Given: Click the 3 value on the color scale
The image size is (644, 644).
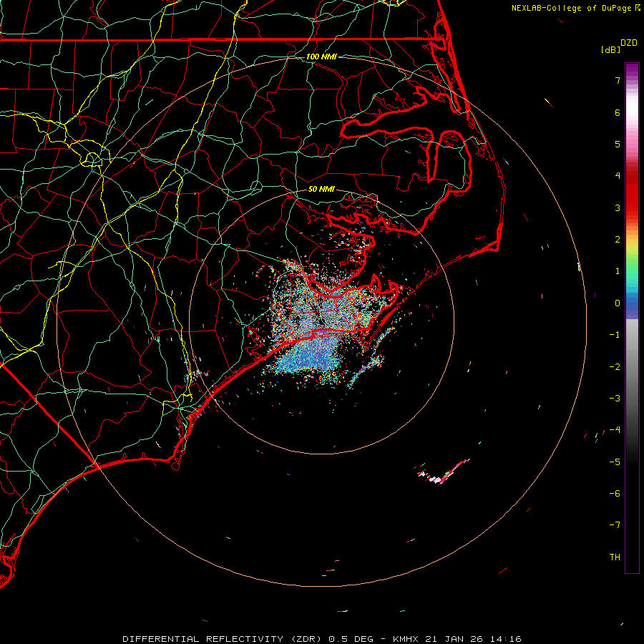Looking at the screenshot, I should click(x=618, y=208).
